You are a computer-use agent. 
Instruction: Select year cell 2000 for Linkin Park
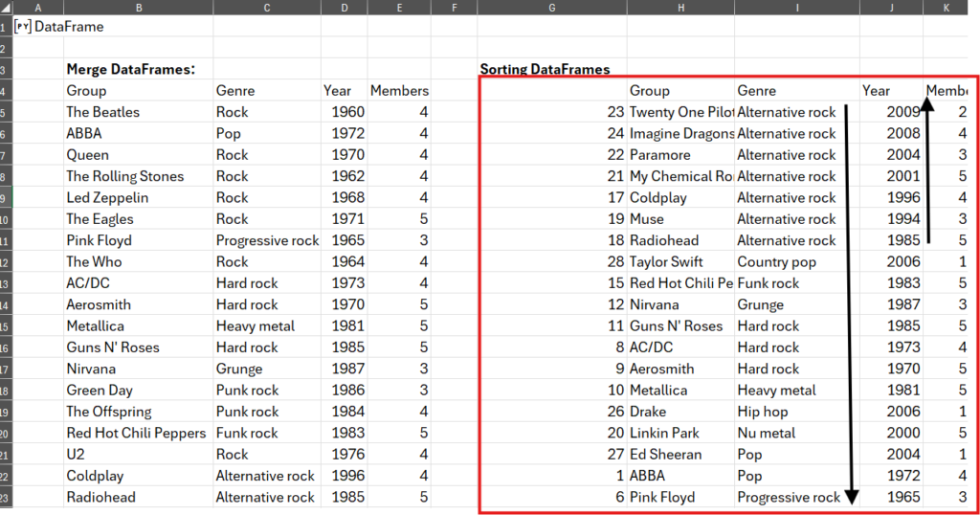tap(892, 433)
